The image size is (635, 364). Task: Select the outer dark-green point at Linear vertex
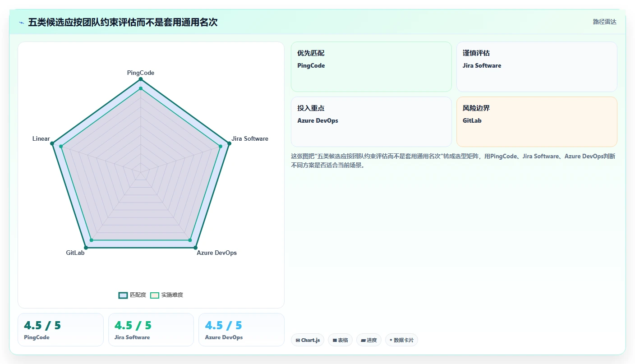pyautogui.click(x=52, y=143)
